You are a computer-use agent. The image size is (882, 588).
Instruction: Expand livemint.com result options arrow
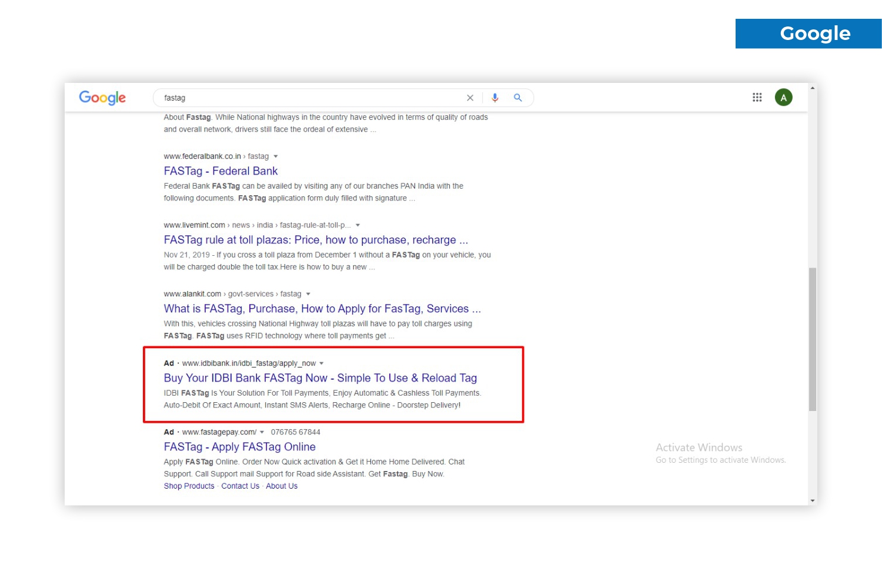[x=358, y=225]
